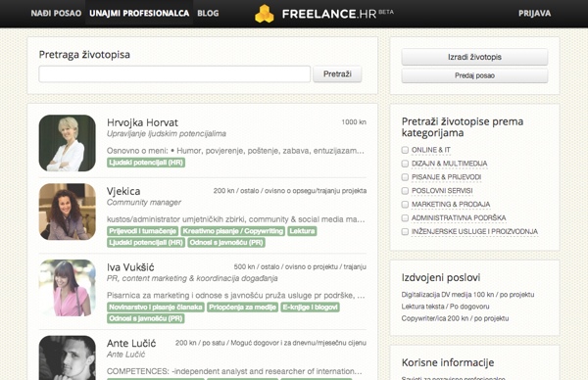Select the MARKETING & PRODAJA checkbox
The height and width of the screenshot is (380, 588).
[x=405, y=205]
